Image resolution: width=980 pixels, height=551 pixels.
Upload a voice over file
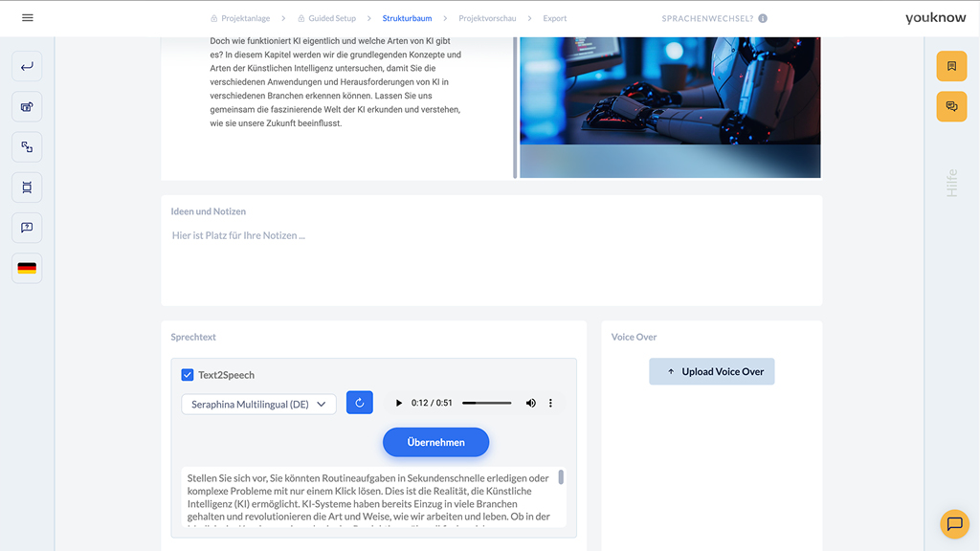(711, 371)
